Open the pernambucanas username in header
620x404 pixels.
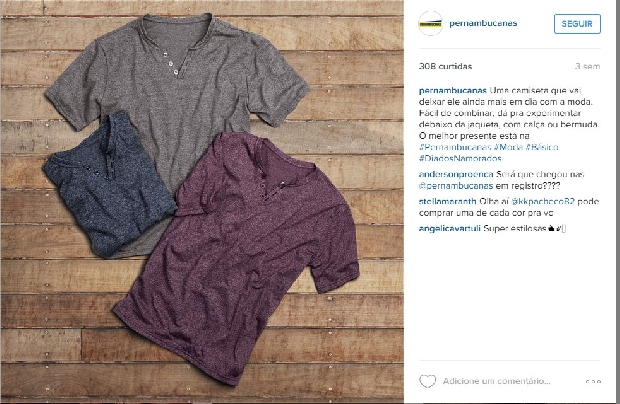483,23
